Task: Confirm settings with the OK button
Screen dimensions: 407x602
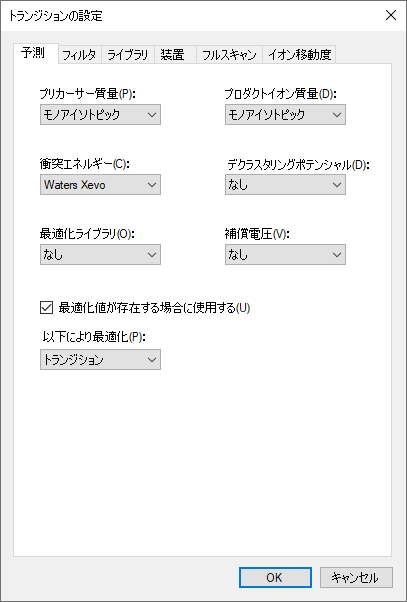Action: pyautogui.click(x=275, y=577)
